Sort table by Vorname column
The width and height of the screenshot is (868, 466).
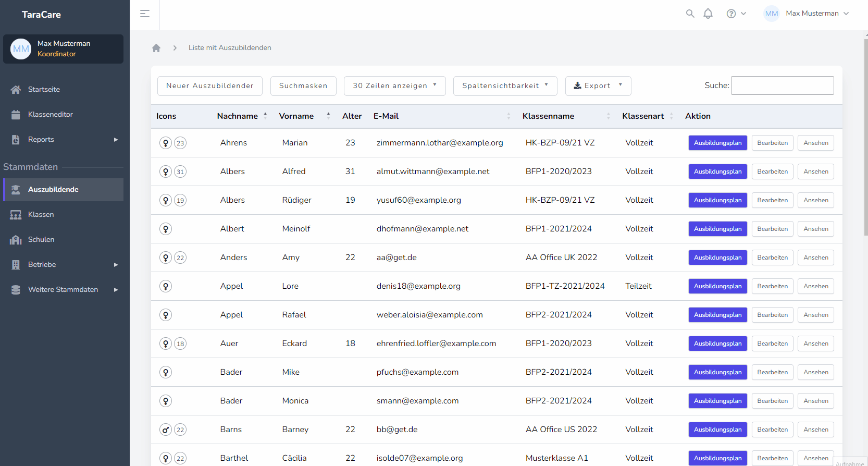click(x=304, y=116)
